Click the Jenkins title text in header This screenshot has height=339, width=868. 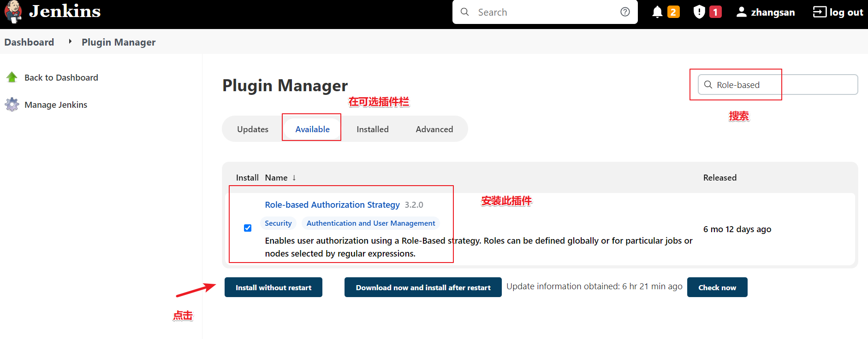point(65,11)
